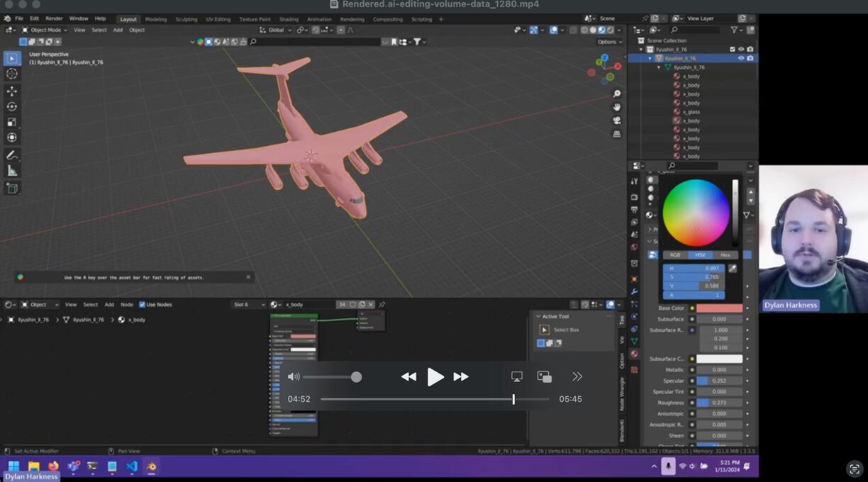868x482 pixels.
Task: Click the viewport pan hand icon
Action: point(617,107)
